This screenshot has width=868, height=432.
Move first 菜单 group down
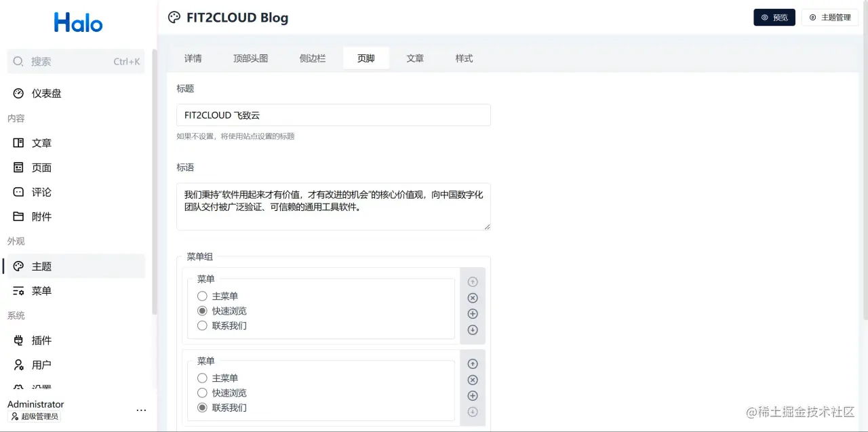[473, 330]
